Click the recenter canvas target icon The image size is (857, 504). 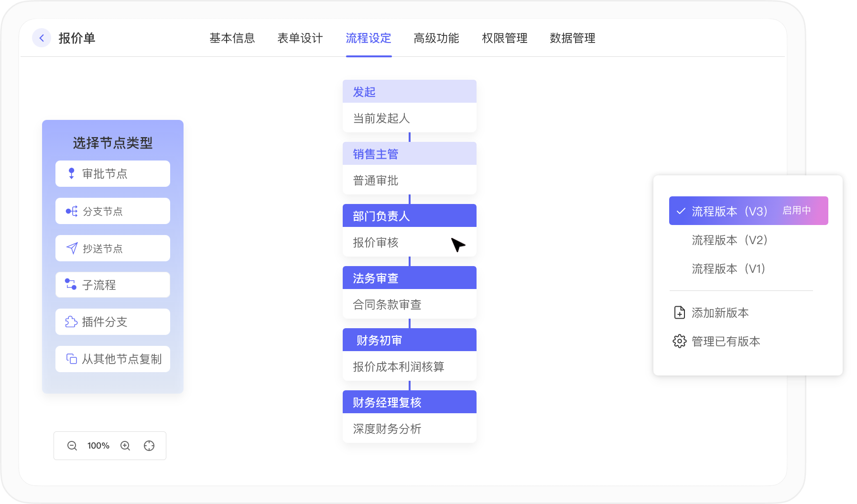[149, 446]
